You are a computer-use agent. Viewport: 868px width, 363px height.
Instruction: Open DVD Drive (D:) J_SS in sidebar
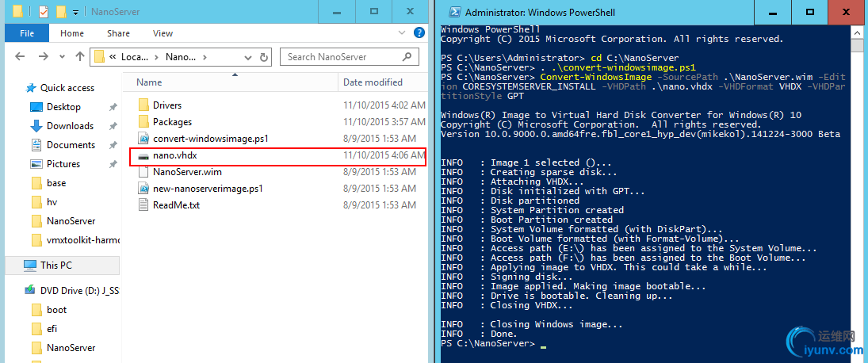(x=80, y=291)
